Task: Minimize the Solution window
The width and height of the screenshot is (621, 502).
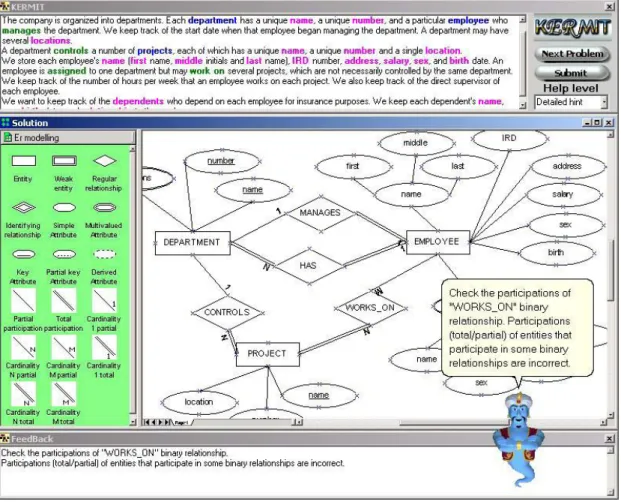Action: tap(588, 123)
